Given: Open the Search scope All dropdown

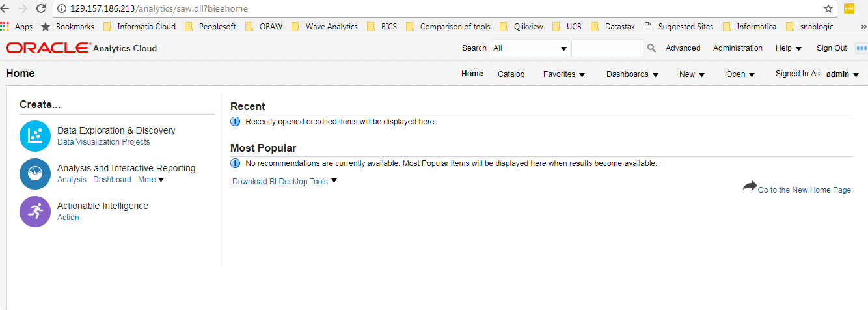Looking at the screenshot, I should (x=530, y=48).
